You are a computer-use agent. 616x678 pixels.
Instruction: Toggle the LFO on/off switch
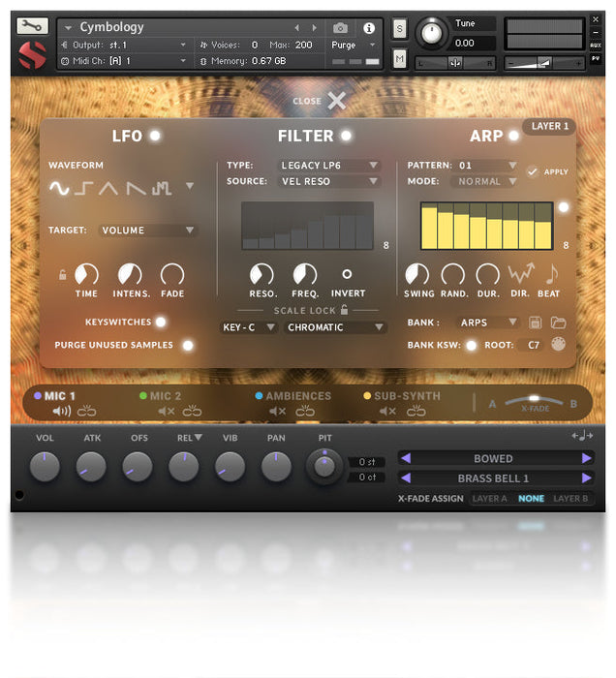point(155,136)
